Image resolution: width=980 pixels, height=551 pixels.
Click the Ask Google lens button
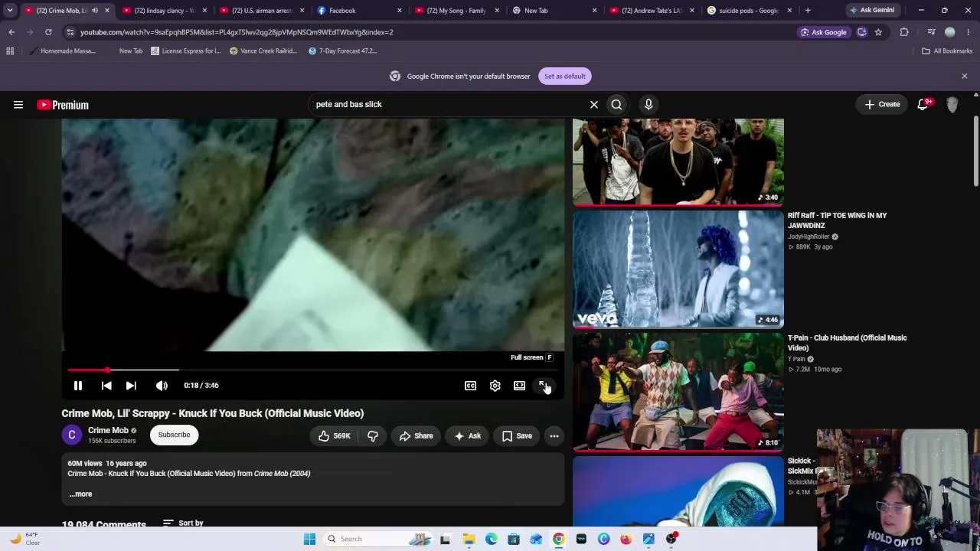[824, 32]
